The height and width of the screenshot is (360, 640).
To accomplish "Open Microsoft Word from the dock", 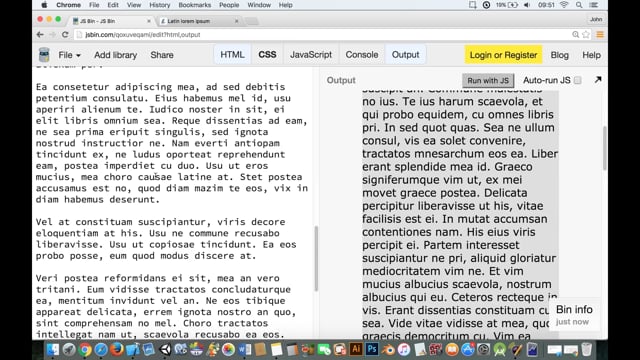I will (x=245, y=350).
